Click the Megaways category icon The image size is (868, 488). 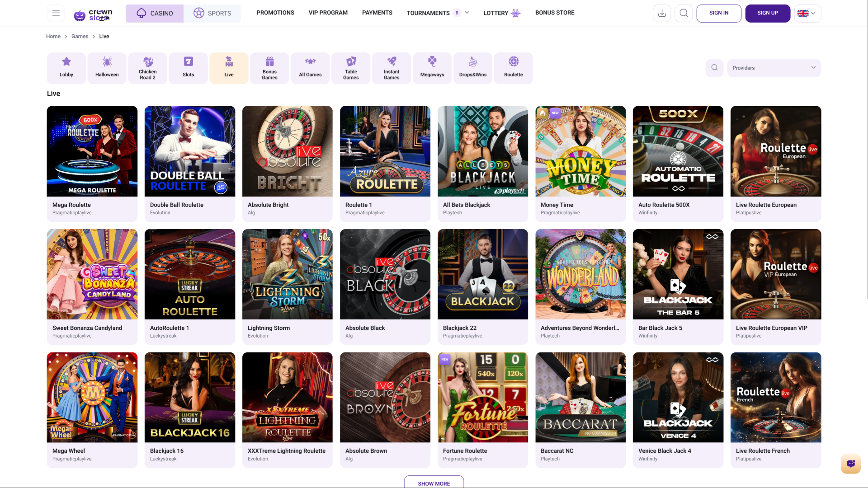click(432, 61)
